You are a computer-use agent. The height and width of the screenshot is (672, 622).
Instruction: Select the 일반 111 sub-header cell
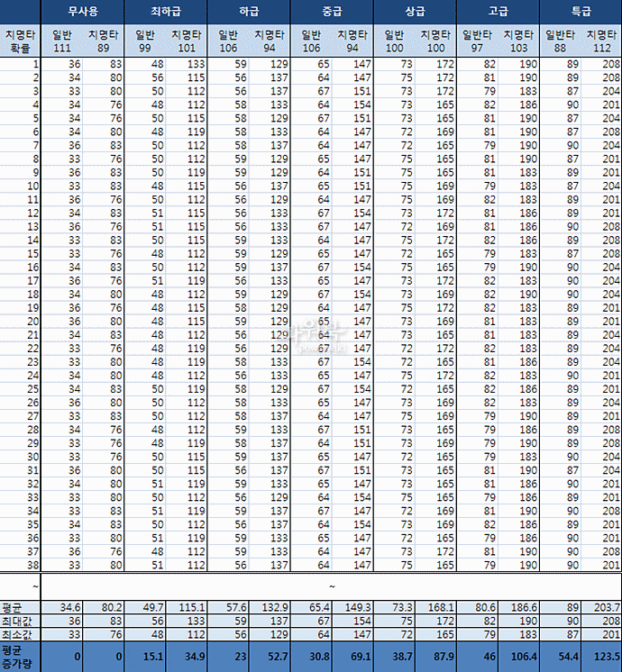[61, 41]
